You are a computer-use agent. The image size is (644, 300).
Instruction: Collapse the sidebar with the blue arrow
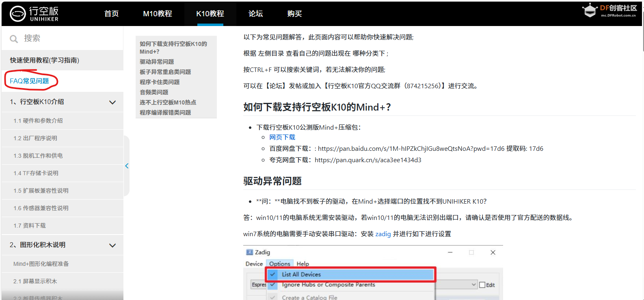click(127, 166)
